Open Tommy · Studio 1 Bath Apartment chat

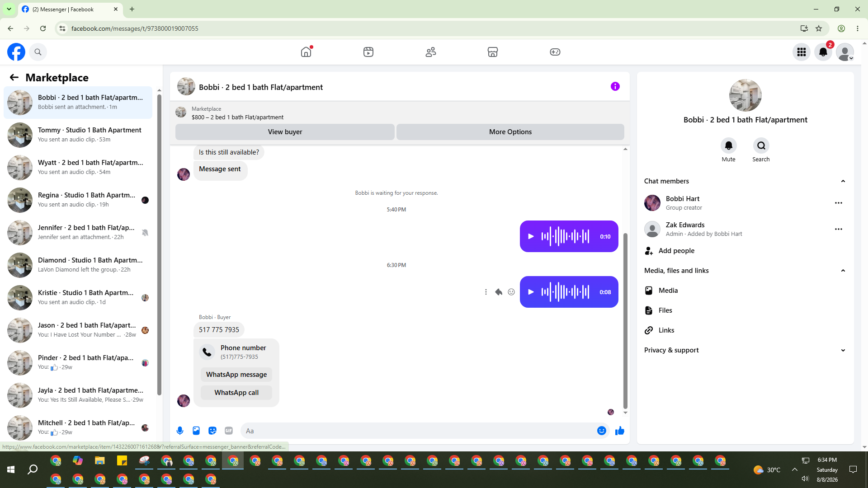coord(78,135)
